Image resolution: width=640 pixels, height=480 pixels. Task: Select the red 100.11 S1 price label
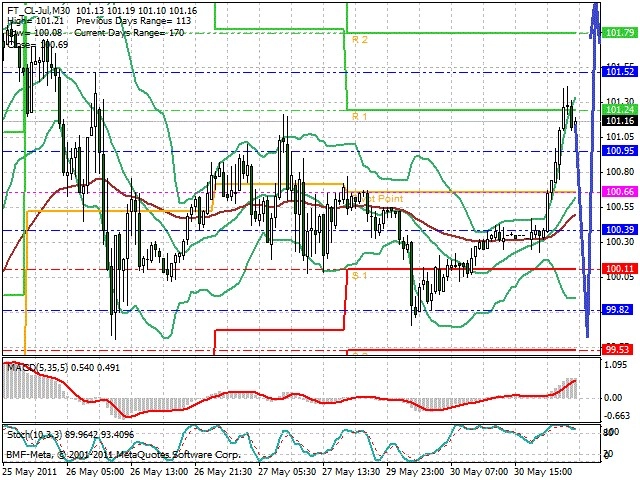pyautogui.click(x=618, y=269)
